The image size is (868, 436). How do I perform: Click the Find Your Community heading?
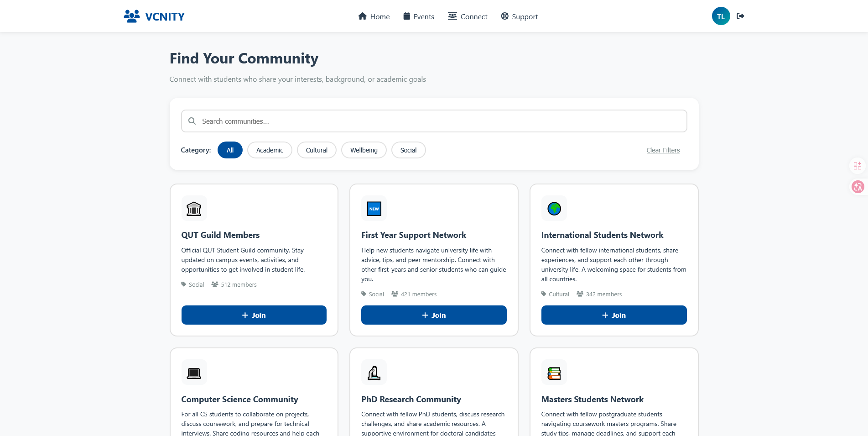(244, 58)
